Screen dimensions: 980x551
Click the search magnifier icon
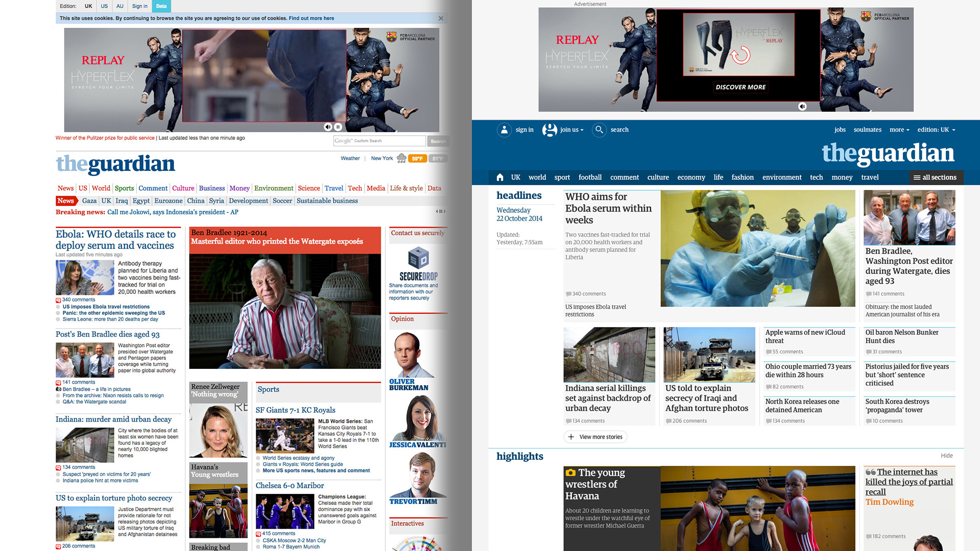pyautogui.click(x=599, y=130)
